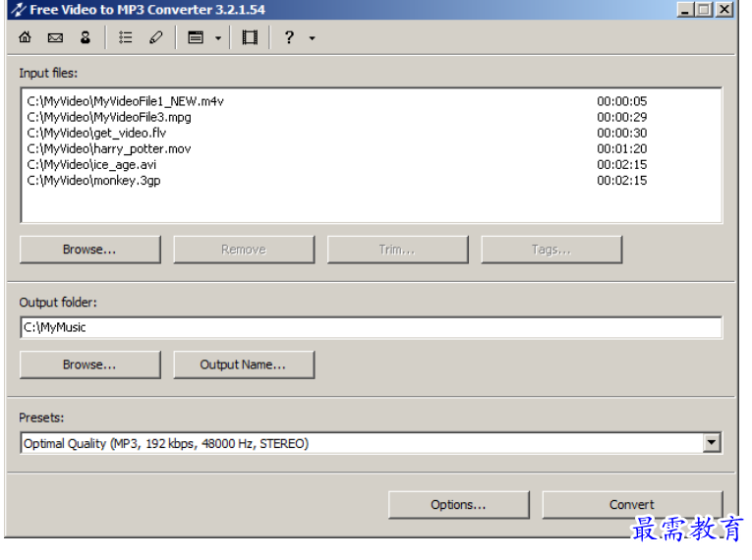This screenshot has height=560, width=752.
Task: Open the Tags... button
Action: 552,250
